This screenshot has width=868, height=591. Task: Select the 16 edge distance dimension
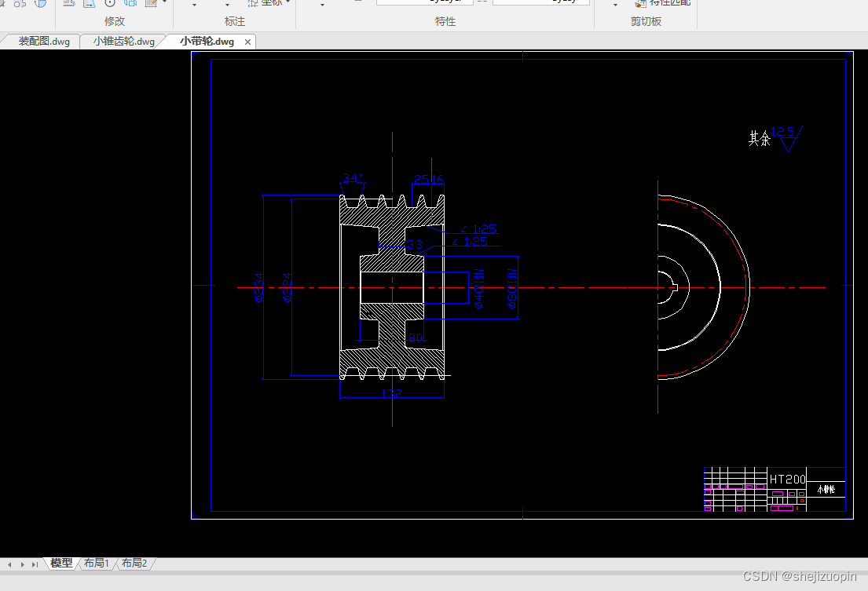[x=437, y=179]
